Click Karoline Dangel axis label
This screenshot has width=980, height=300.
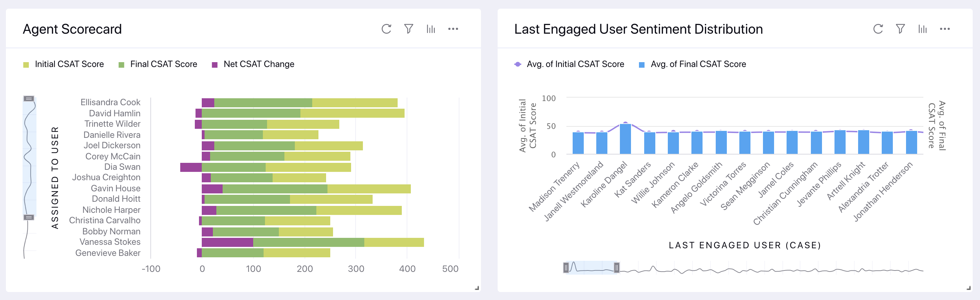click(x=604, y=184)
